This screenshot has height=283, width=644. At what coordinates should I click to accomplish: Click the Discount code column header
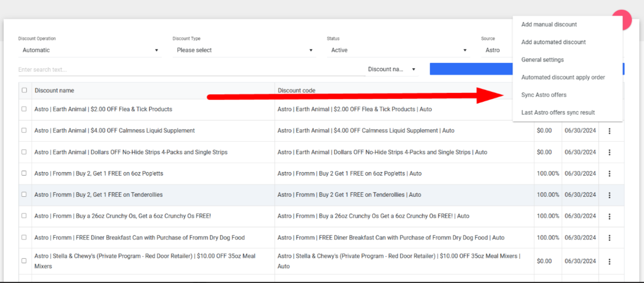pos(296,91)
